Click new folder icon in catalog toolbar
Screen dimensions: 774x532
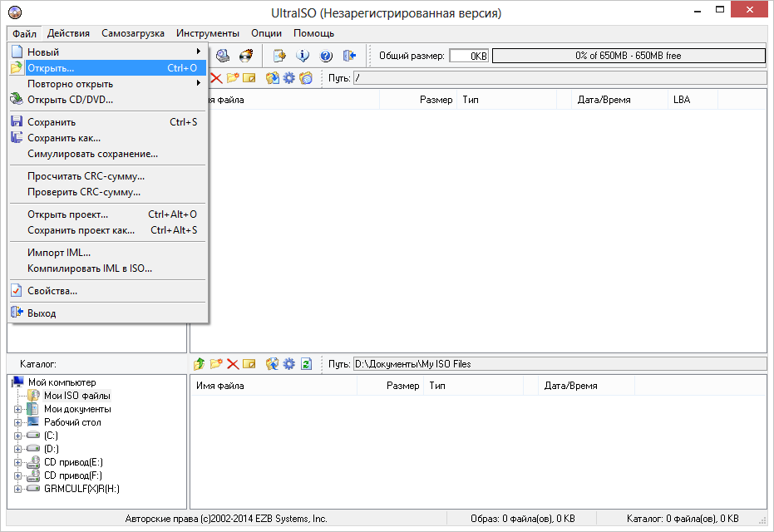215,364
